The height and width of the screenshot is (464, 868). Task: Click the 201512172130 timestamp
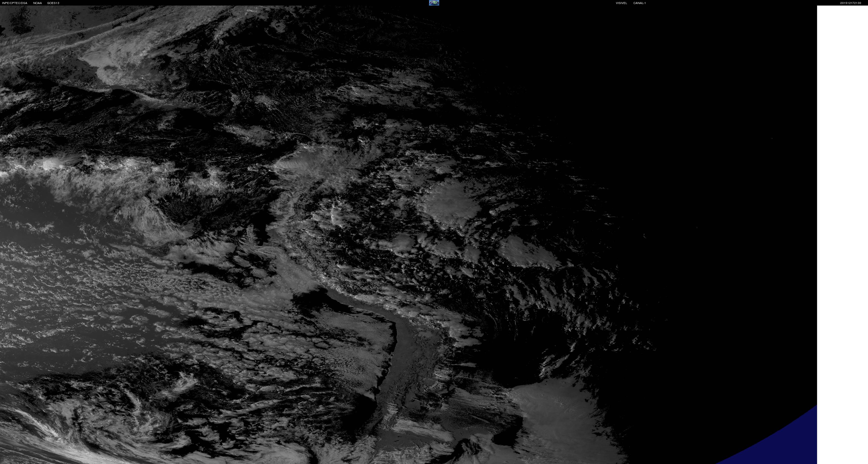click(x=850, y=3)
